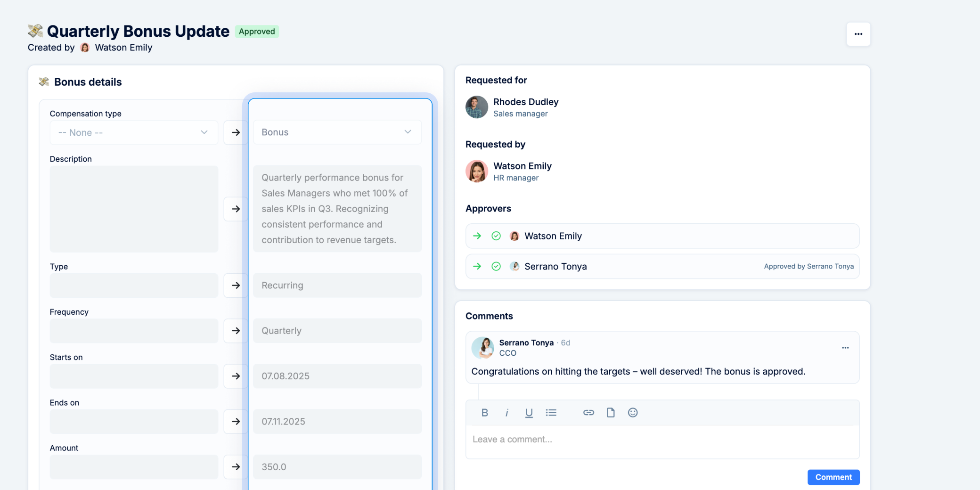Click the 07.11.2025 end date field

click(x=337, y=421)
